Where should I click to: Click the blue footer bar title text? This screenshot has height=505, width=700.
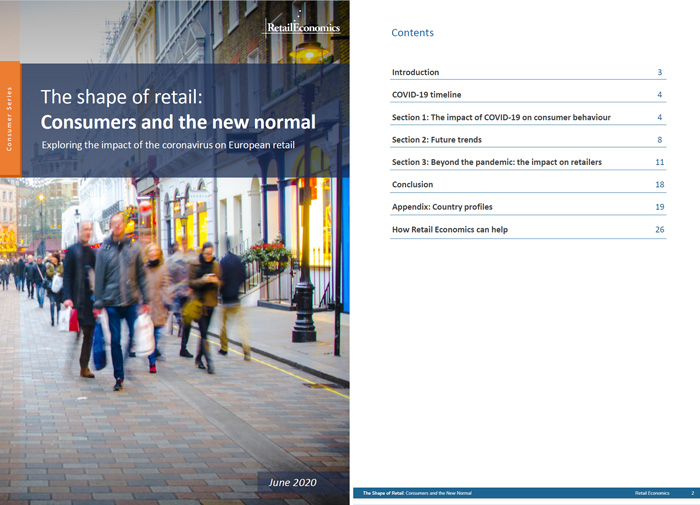(x=417, y=494)
